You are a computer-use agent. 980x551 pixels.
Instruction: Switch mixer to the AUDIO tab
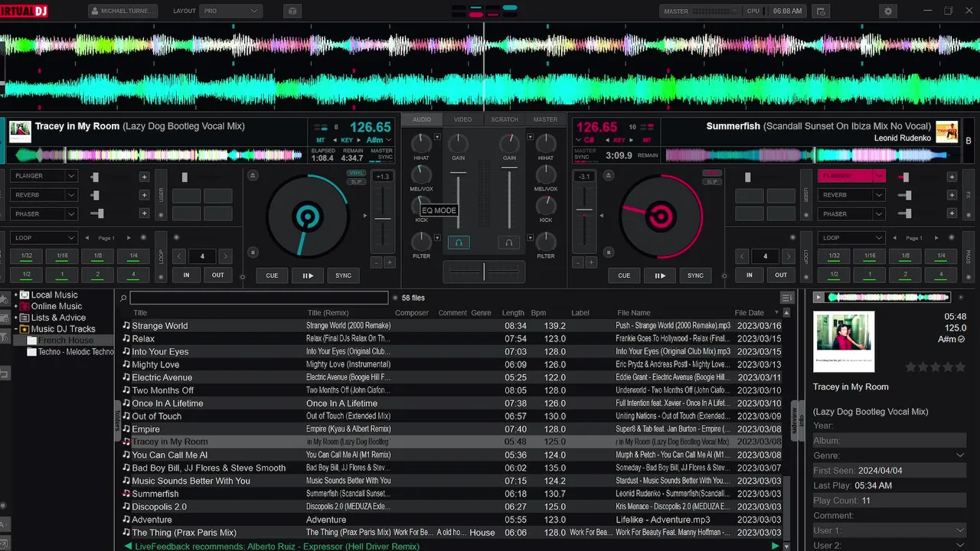pyautogui.click(x=422, y=119)
